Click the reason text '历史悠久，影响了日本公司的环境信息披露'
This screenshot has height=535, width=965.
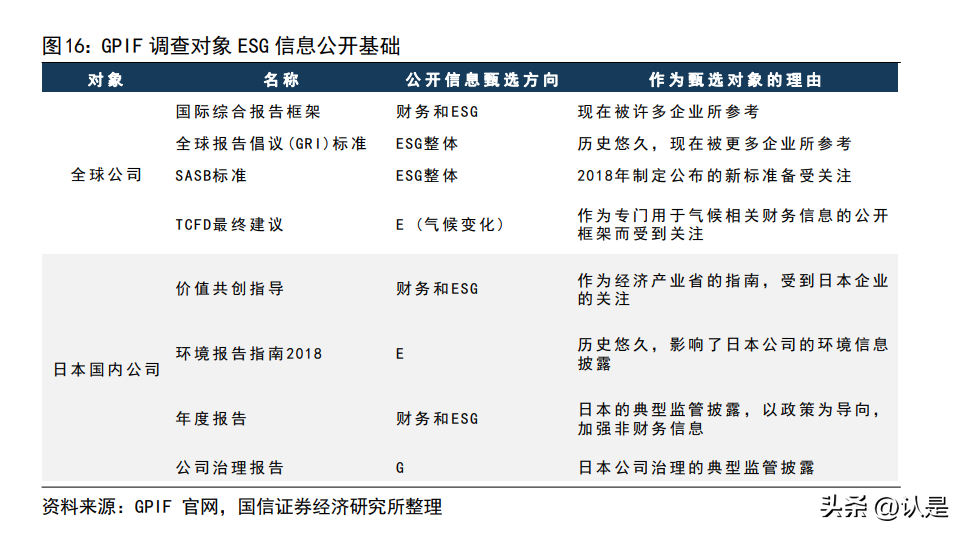pyautogui.click(x=733, y=354)
